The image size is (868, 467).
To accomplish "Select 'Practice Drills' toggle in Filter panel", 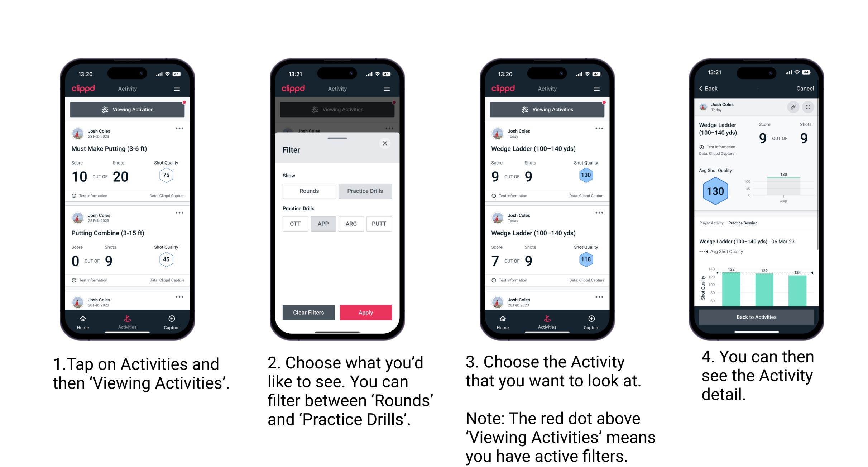I will (366, 191).
